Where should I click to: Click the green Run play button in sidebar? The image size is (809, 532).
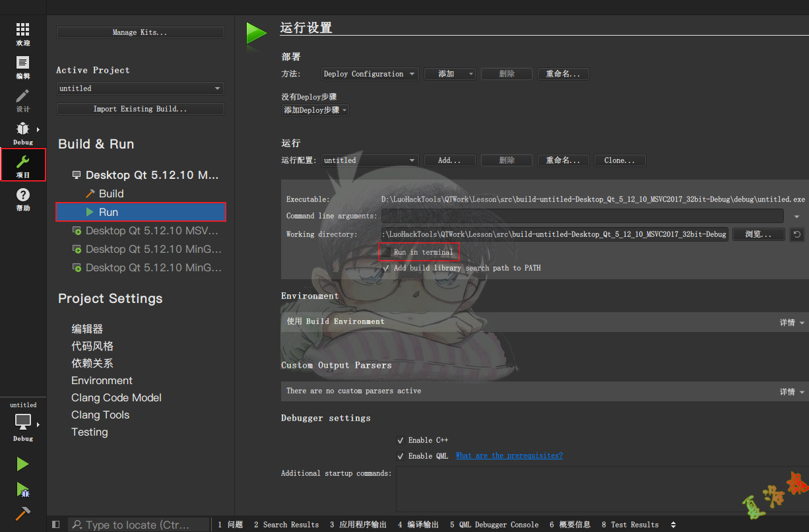click(x=23, y=465)
